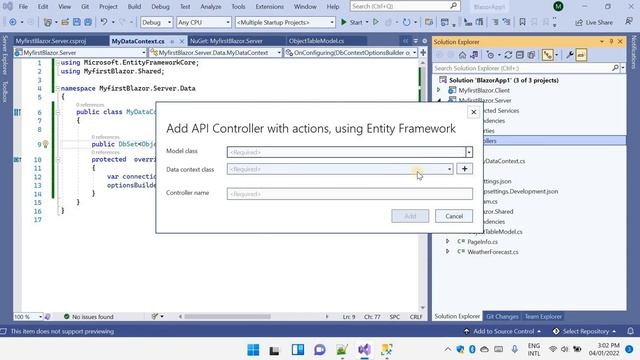Switch to Git Changes tab
The image size is (640, 360).
click(x=502, y=316)
